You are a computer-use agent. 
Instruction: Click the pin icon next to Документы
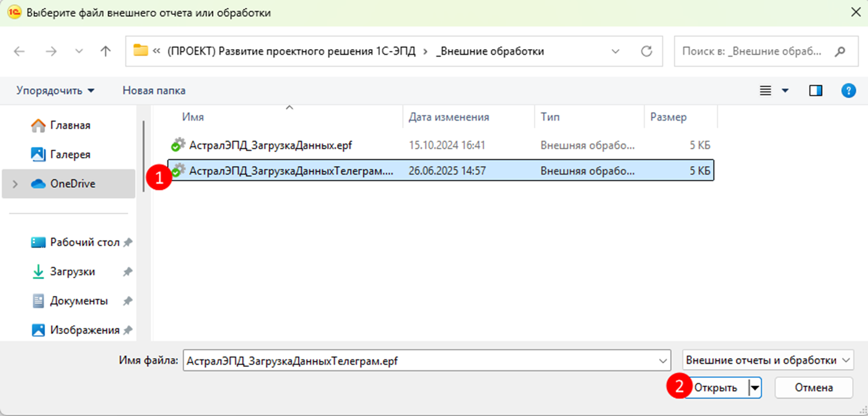coord(128,301)
